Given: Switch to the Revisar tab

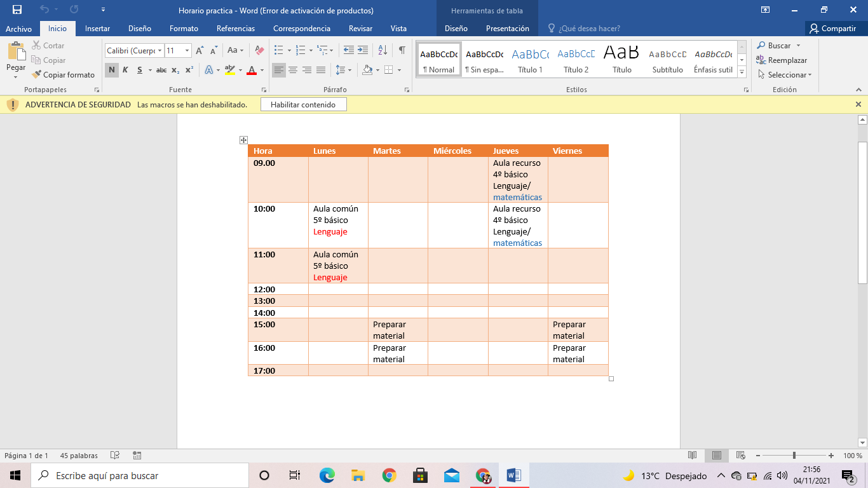Looking at the screenshot, I should [360, 29].
